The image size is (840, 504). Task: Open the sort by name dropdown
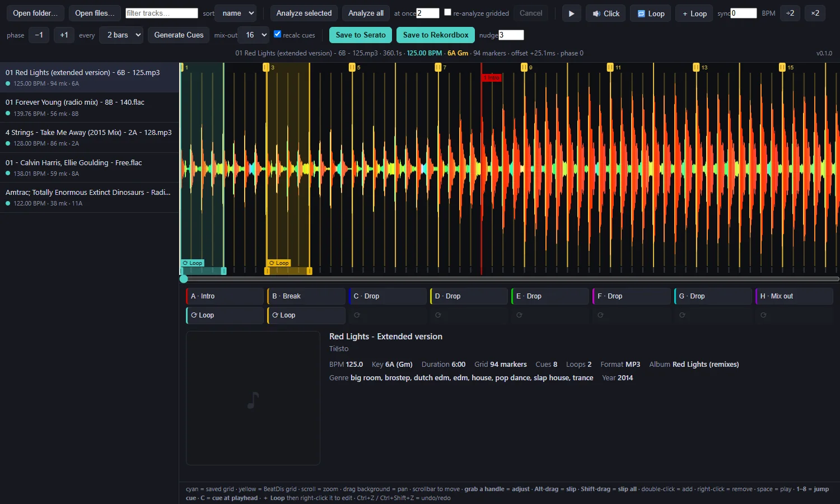236,13
